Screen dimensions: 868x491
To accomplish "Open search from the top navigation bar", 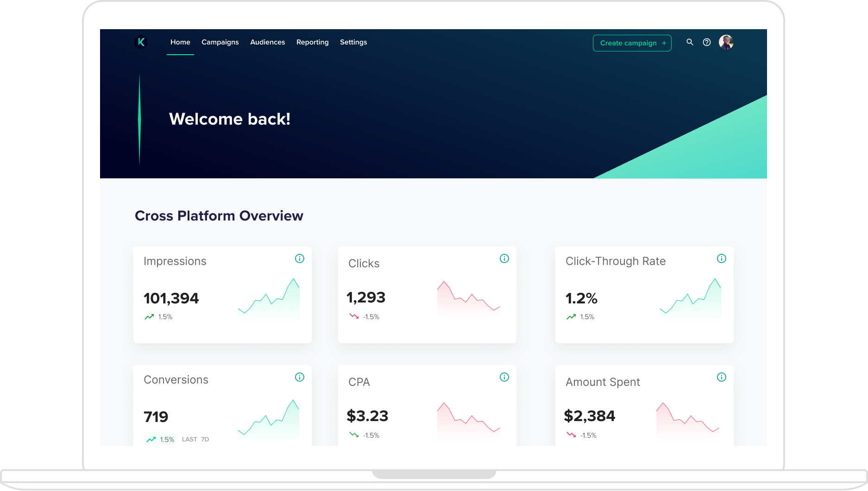I will click(x=690, y=42).
